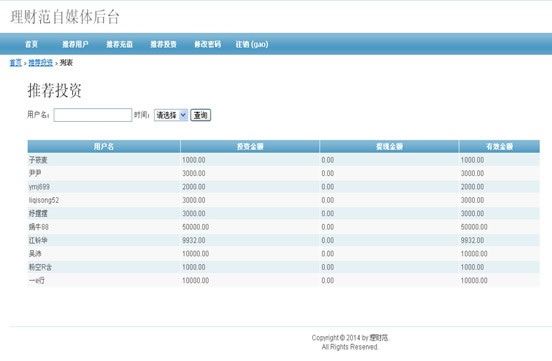The image size is (552, 361).
Task: Follow the 首页 breadcrumb link
Action: [x=15, y=63]
